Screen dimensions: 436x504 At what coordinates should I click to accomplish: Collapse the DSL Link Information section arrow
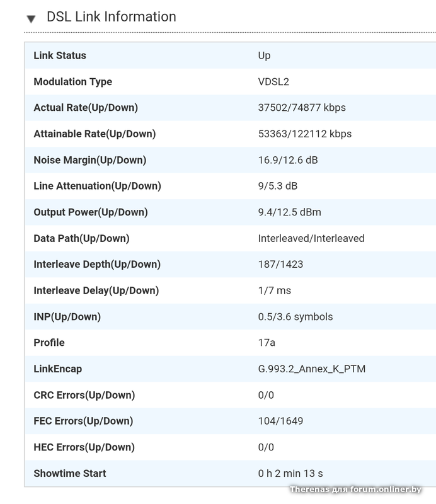[x=31, y=19]
